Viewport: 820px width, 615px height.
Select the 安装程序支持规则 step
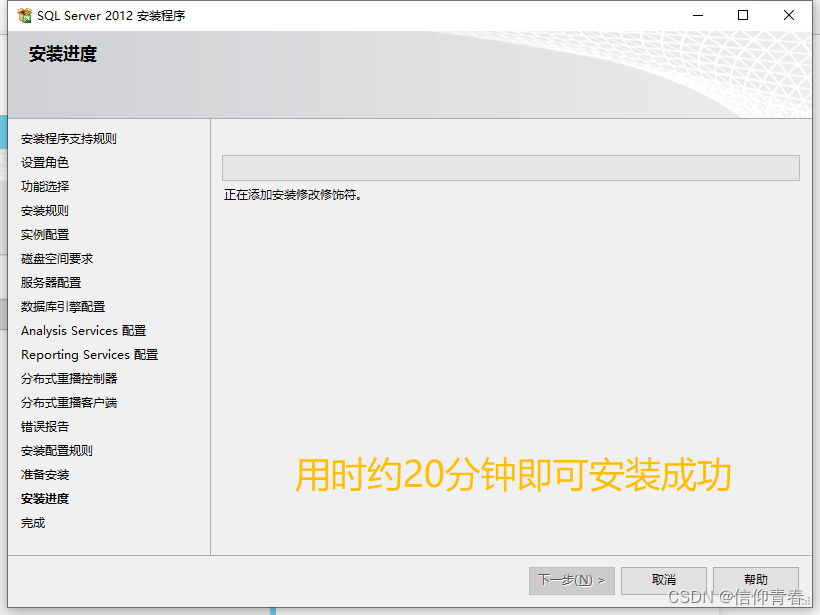pyautogui.click(x=69, y=139)
